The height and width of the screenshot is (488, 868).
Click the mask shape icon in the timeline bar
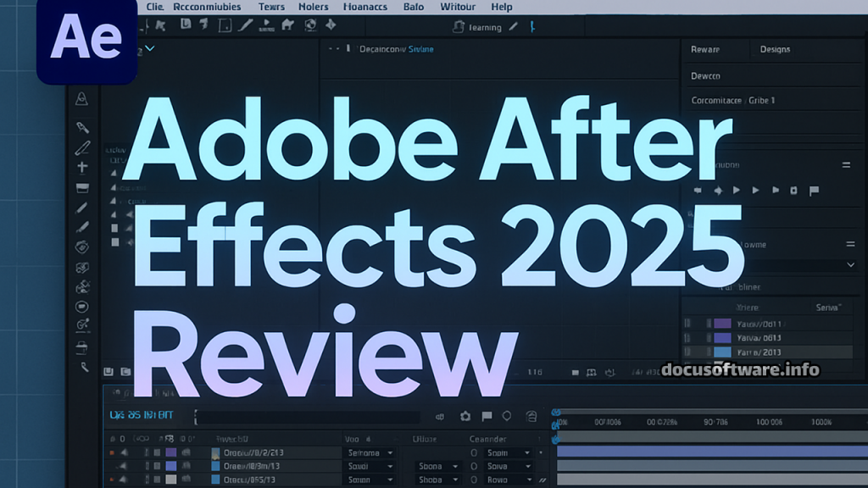click(507, 415)
